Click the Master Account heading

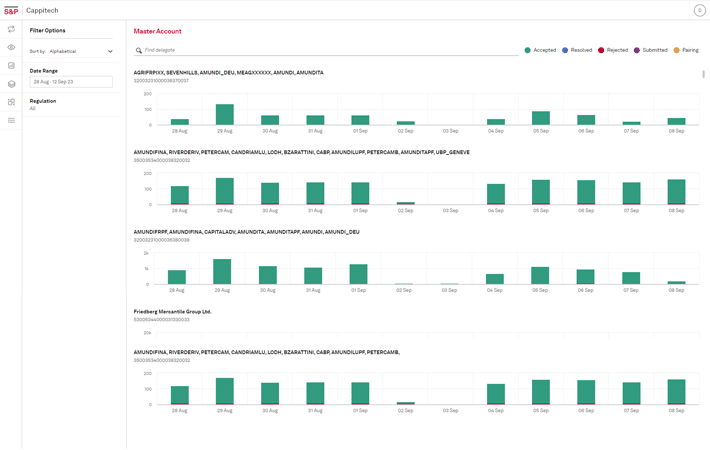[x=158, y=31]
